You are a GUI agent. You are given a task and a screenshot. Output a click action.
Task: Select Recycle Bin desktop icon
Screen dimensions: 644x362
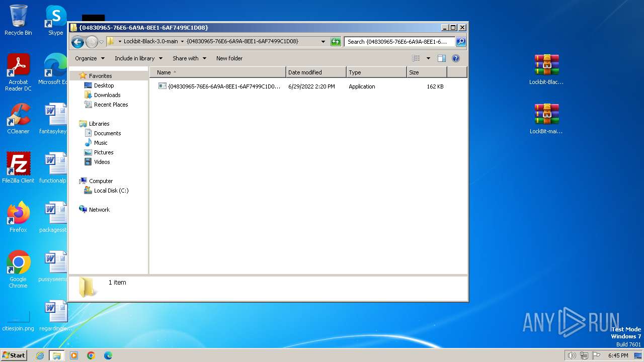click(x=18, y=20)
